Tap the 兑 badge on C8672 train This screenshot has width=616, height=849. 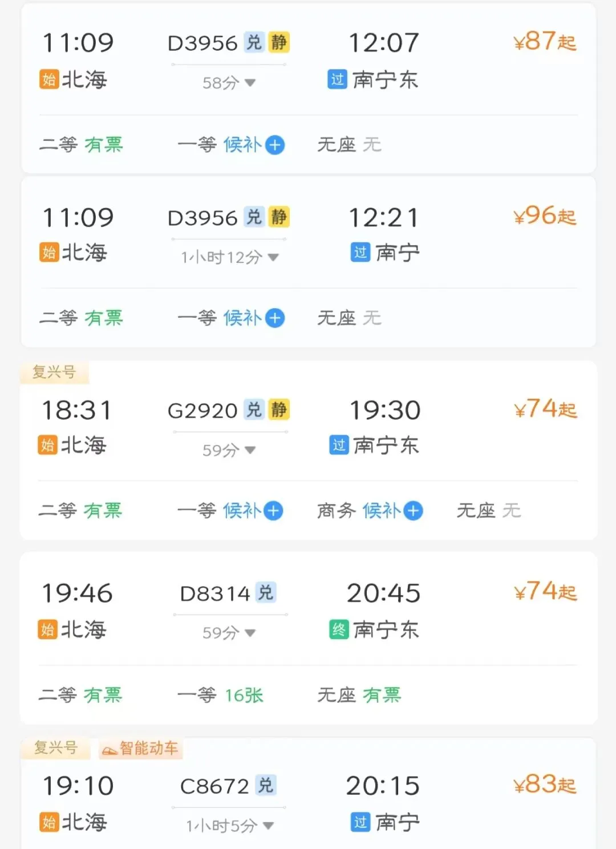[x=266, y=786]
